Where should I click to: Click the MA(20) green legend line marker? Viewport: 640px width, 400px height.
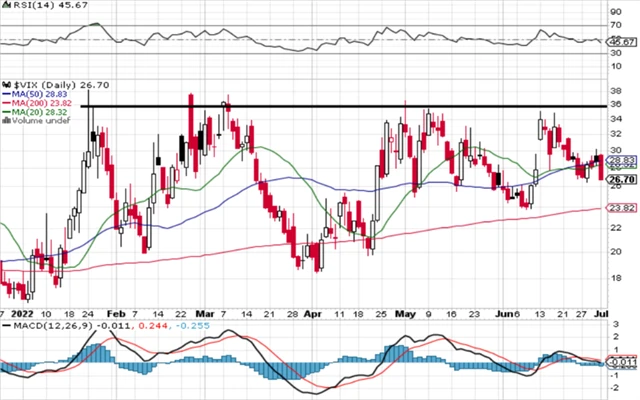tap(6, 112)
